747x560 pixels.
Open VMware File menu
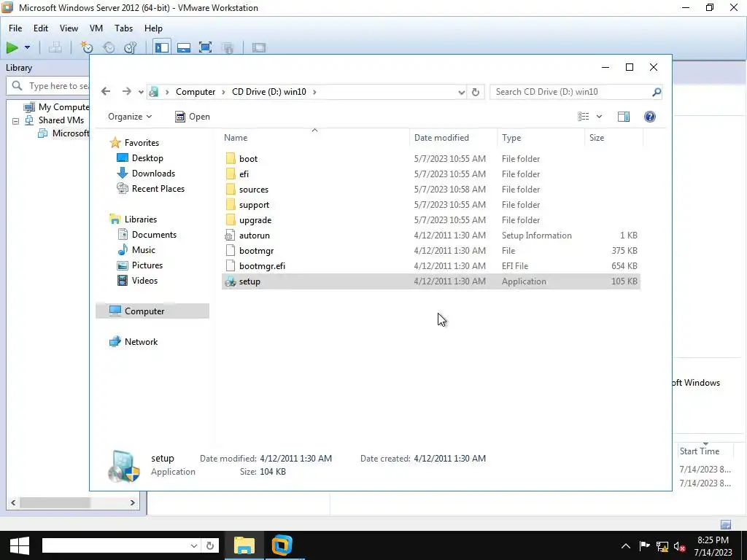click(x=15, y=28)
